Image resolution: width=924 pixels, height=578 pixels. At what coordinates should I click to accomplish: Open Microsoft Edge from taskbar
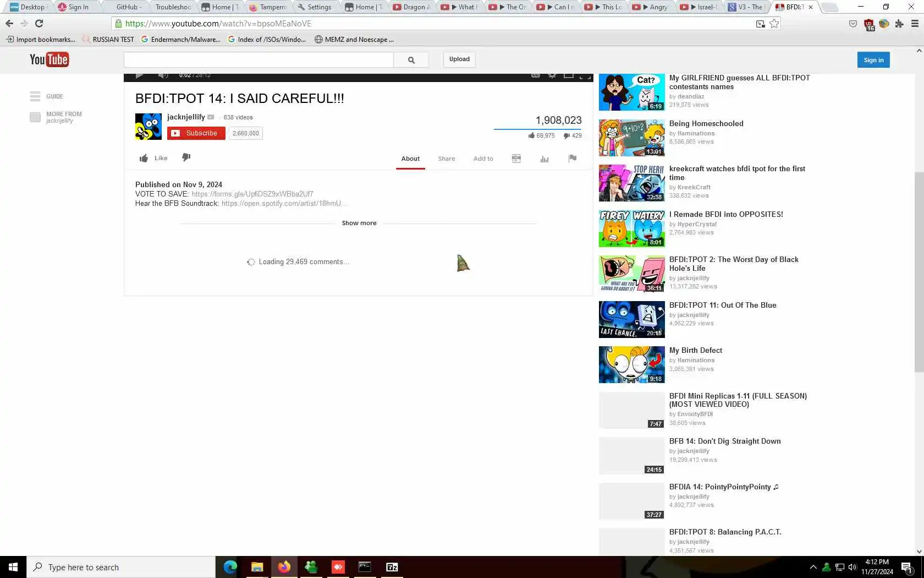pos(230,567)
